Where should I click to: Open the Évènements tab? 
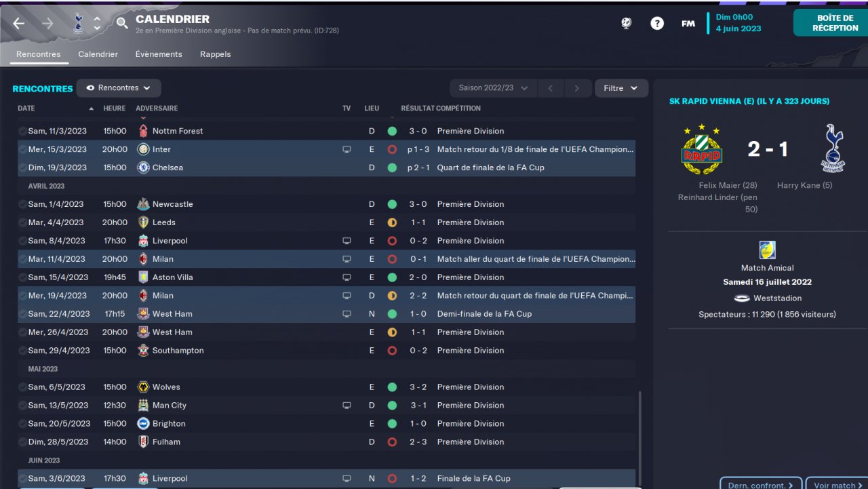pyautogui.click(x=159, y=54)
